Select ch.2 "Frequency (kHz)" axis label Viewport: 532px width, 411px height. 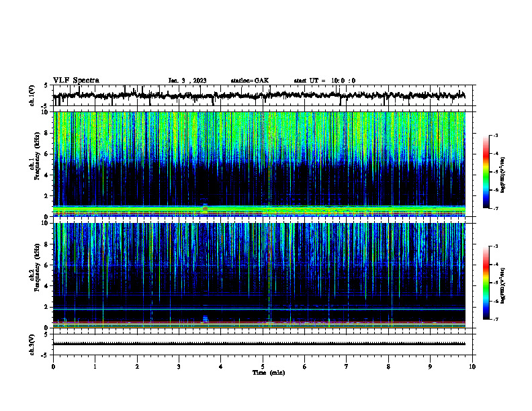[x=37, y=268]
